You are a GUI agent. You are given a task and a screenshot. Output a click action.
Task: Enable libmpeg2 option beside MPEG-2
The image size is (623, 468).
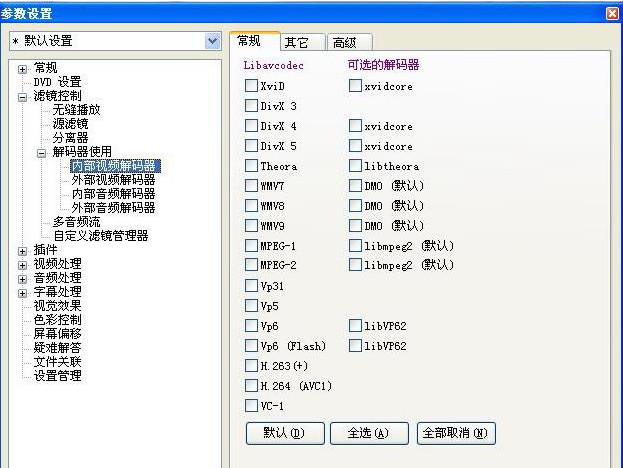click(355, 265)
